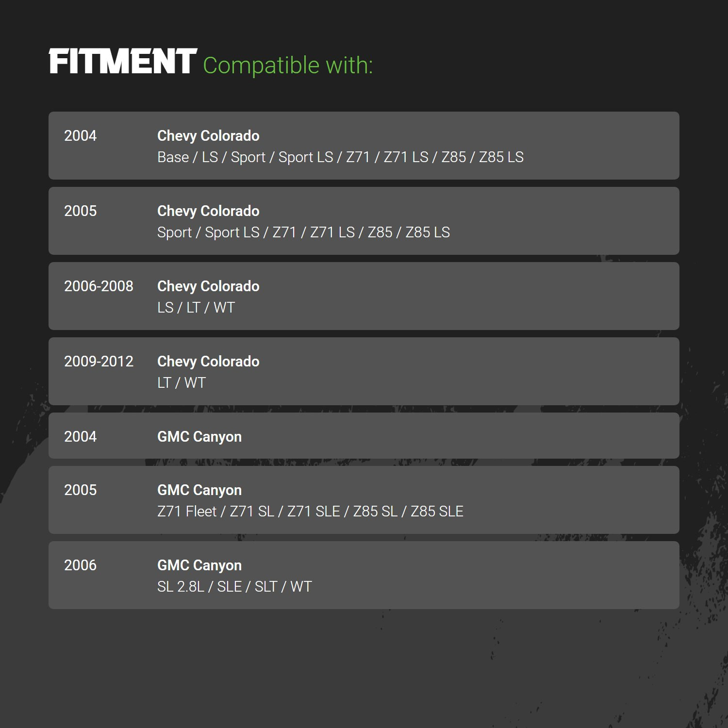Screen dimensions: 728x728
Task: Click the 'Sport / Sport LS / Z71' trim line
Action: pos(303,232)
